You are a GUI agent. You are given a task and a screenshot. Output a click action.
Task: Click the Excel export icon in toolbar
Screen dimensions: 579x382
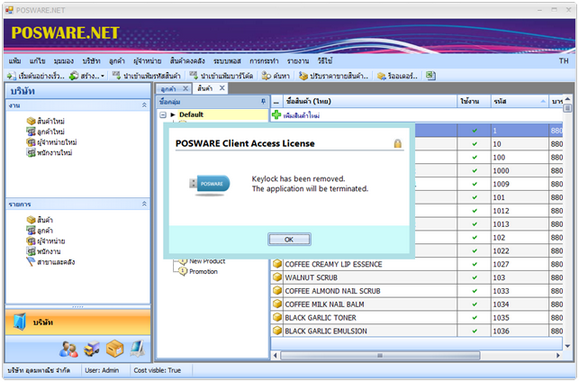(430, 76)
